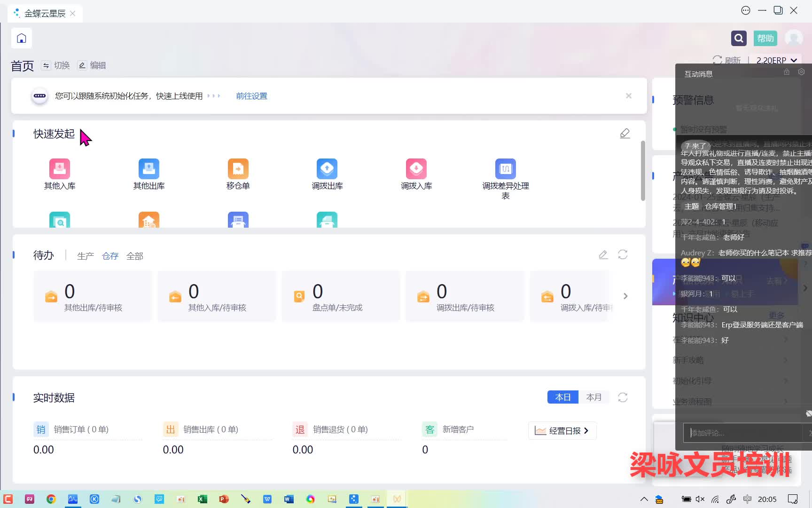The width and height of the screenshot is (812, 508).
Task: Edit the 待办 section with pencil icon
Action: [603, 254]
